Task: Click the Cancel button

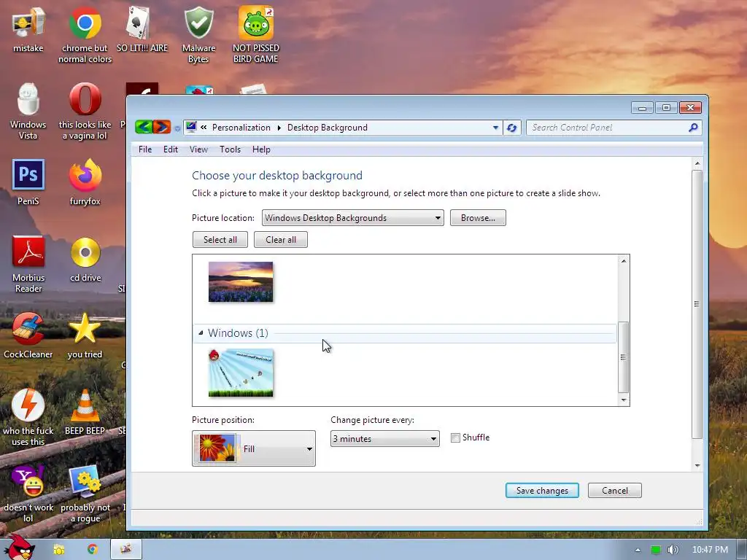Action: coord(614,491)
